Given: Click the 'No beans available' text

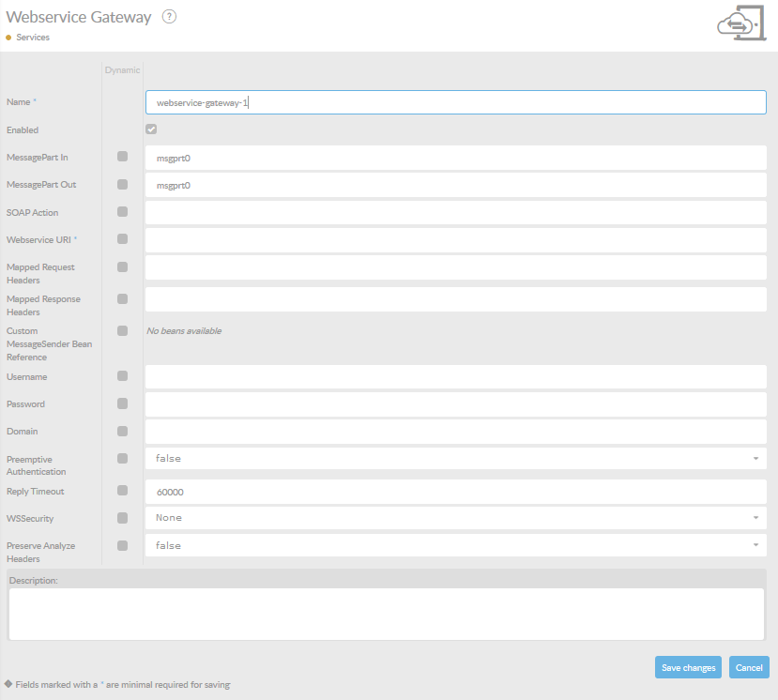Looking at the screenshot, I should 184,331.
